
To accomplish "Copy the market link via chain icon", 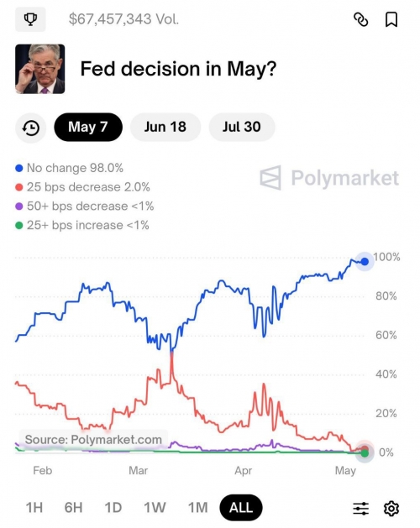I will 360,19.
